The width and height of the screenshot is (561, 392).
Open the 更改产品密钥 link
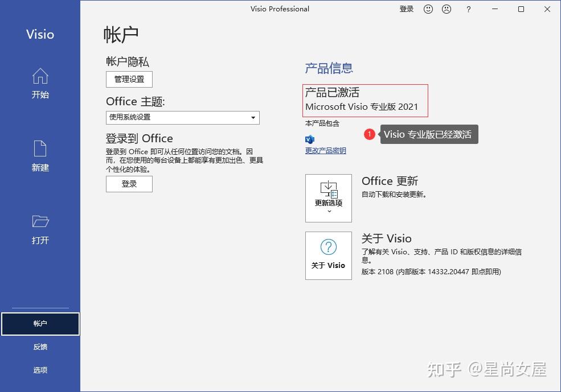coord(325,150)
